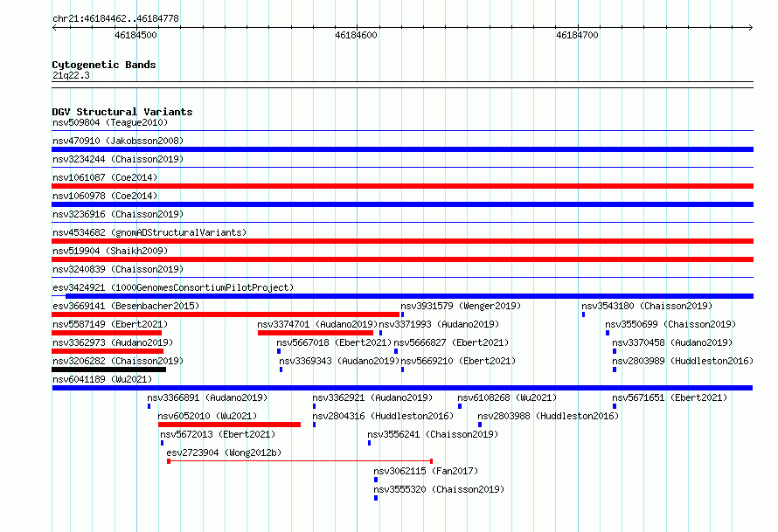Select the thick blue bar of esv3424921
778x532 pixels.
click(409, 296)
